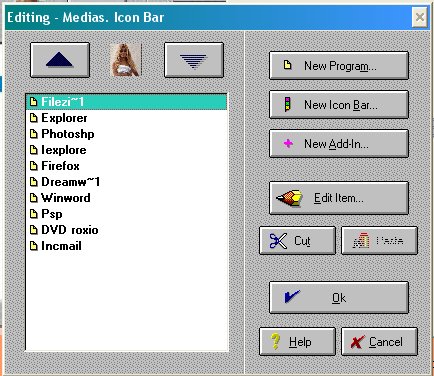Move item down with striped triangle button
Screen dimensions: 434x376
point(194,60)
